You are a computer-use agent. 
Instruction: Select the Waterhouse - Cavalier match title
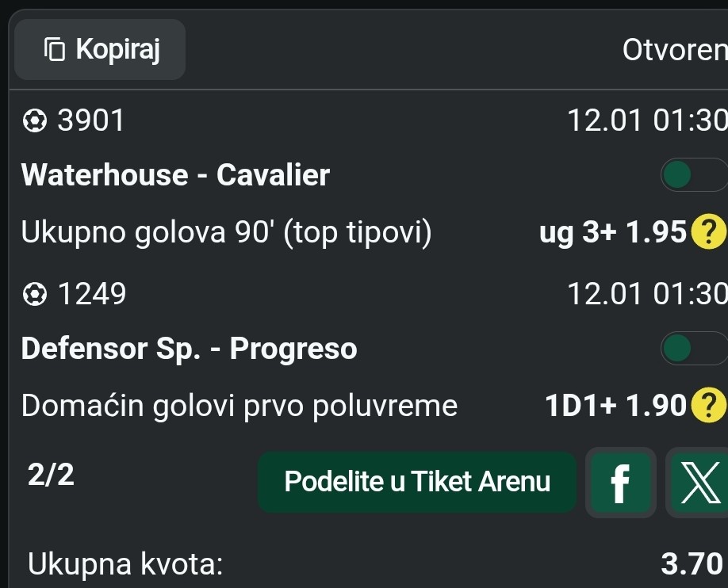point(175,175)
